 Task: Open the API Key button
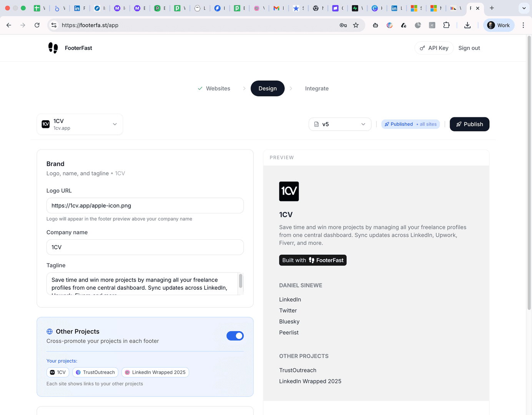point(434,48)
